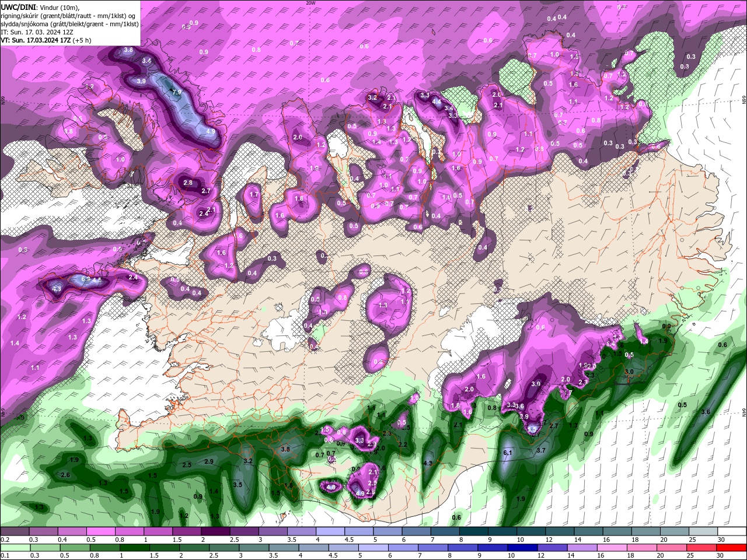Click the 3.0 rainfall value label
This screenshot has height=560, width=747.
[x=629, y=372]
